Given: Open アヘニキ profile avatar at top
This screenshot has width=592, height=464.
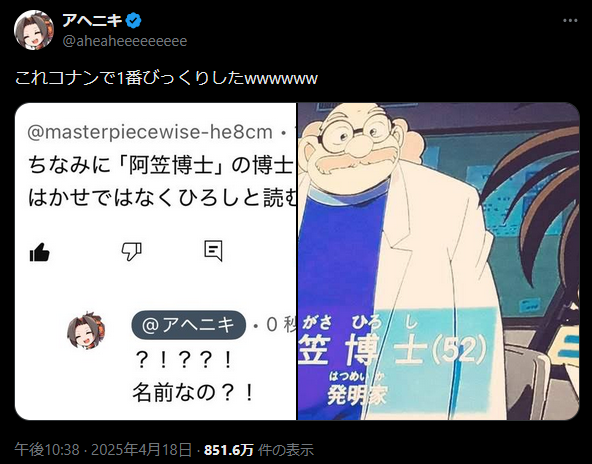Looking at the screenshot, I should pos(34,30).
